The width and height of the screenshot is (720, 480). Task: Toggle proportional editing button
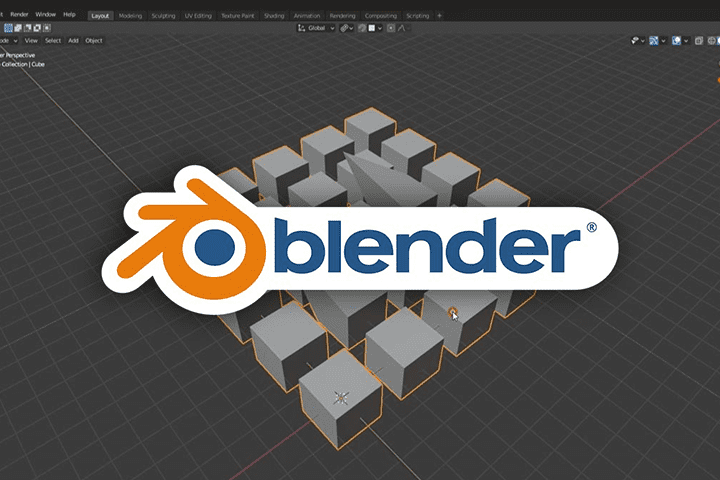(391, 28)
